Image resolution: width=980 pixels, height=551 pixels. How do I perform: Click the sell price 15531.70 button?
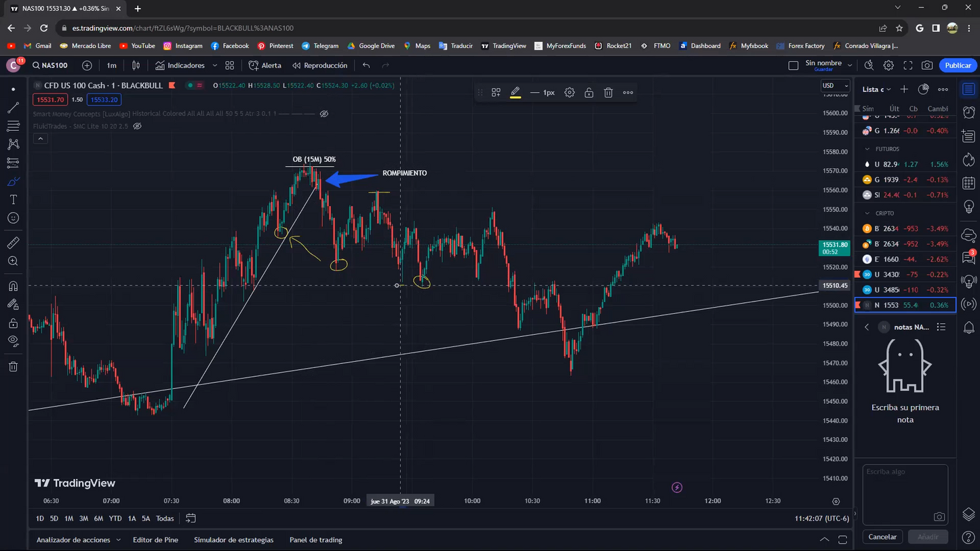(50, 100)
